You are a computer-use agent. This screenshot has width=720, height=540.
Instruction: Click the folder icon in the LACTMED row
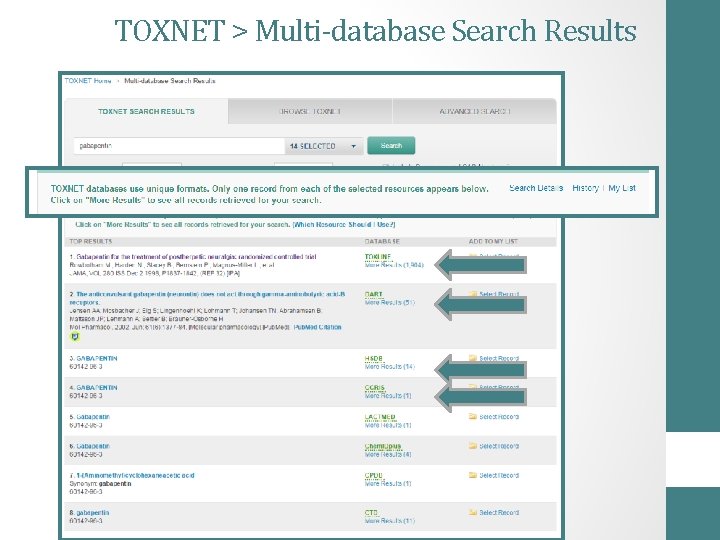pos(472,416)
